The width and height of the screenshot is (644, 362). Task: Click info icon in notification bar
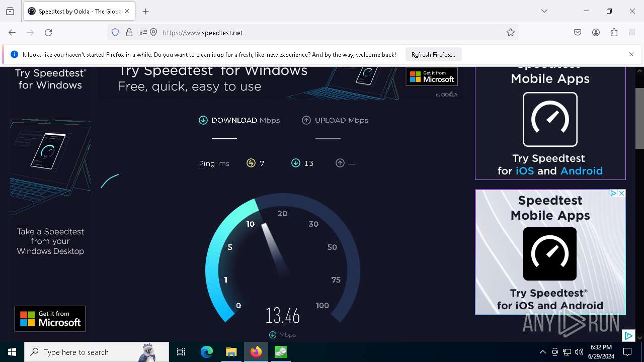pyautogui.click(x=14, y=54)
